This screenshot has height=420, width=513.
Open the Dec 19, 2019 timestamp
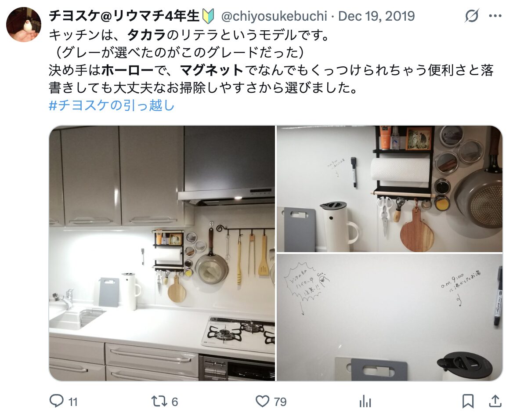[376, 16]
